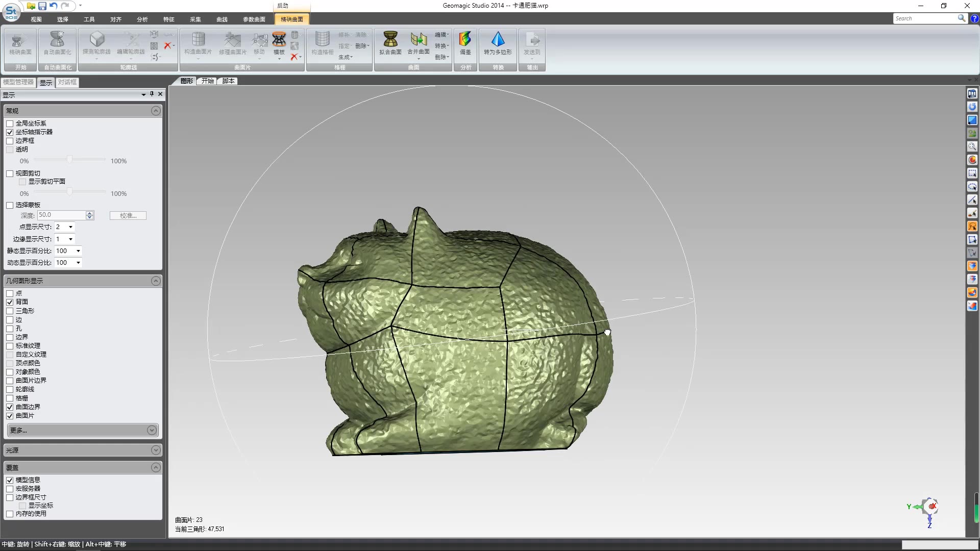Select the paintbrush selection tool

click(x=972, y=213)
